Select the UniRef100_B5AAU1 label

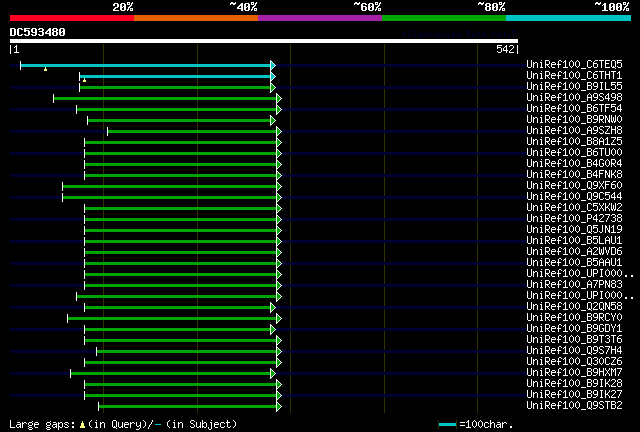point(574,263)
